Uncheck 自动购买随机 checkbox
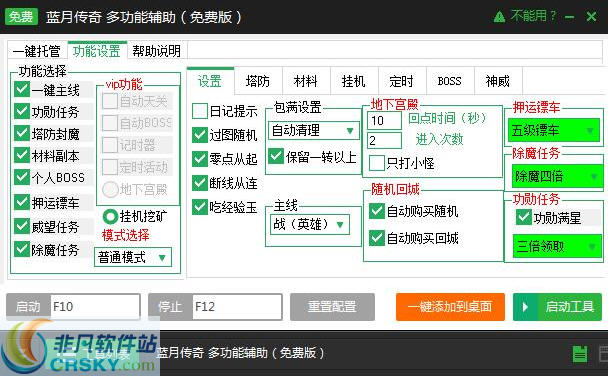 coord(377,211)
